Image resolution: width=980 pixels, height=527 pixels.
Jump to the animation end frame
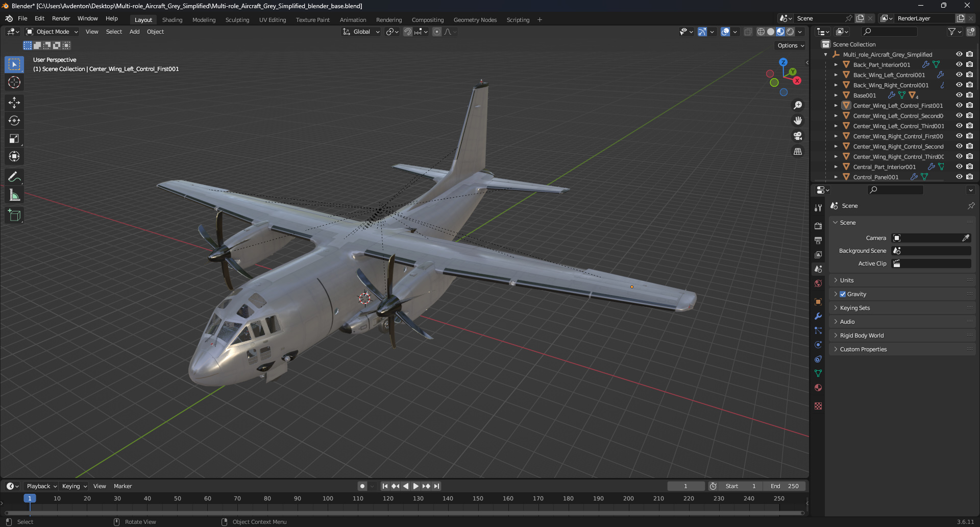click(436, 486)
